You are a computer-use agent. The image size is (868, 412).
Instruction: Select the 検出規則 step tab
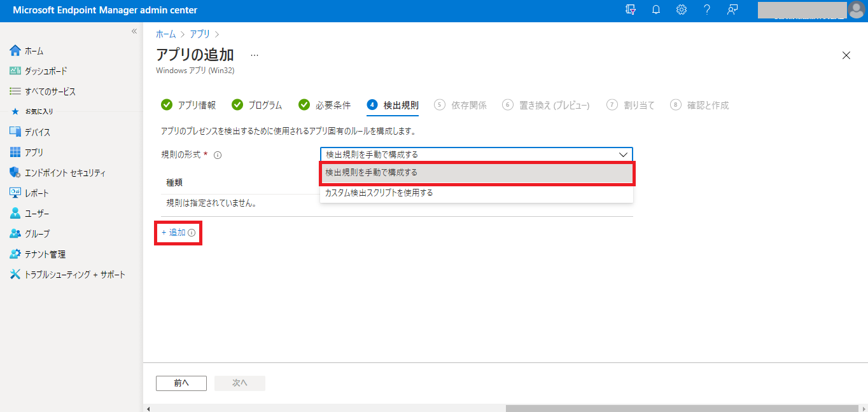(393, 105)
